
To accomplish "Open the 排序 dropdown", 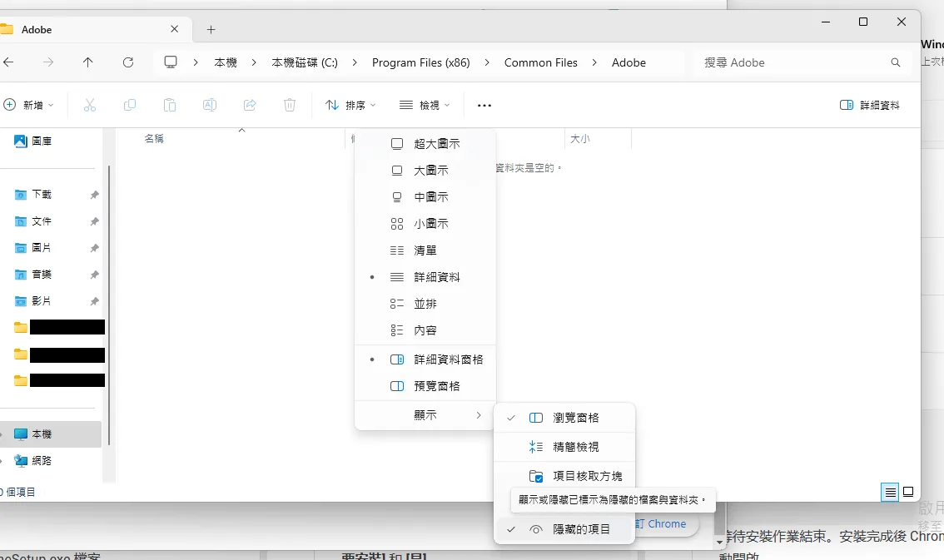I will (350, 106).
